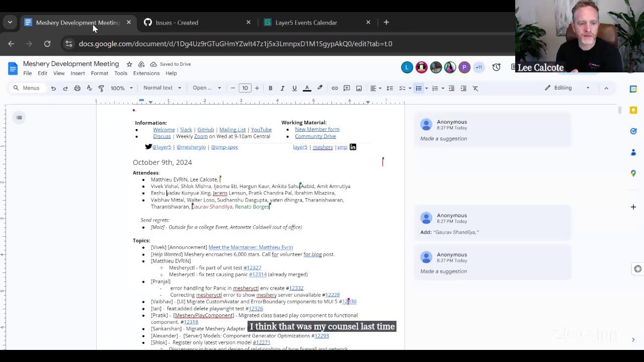
Task: Click the Docs home icon
Action: tap(13, 68)
